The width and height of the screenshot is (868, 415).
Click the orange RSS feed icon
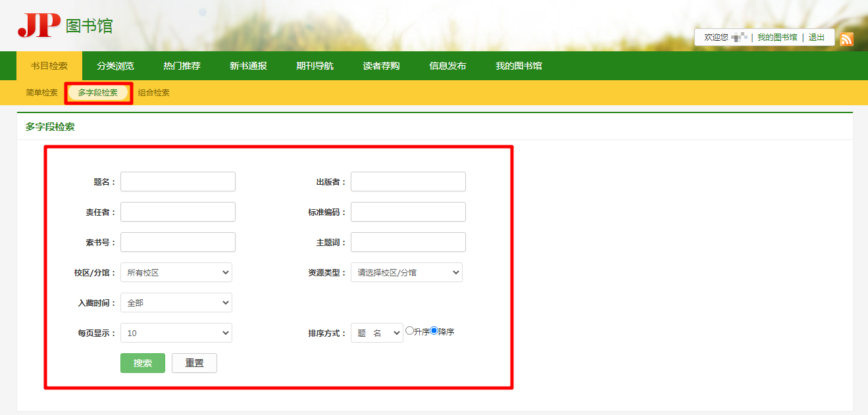[846, 39]
